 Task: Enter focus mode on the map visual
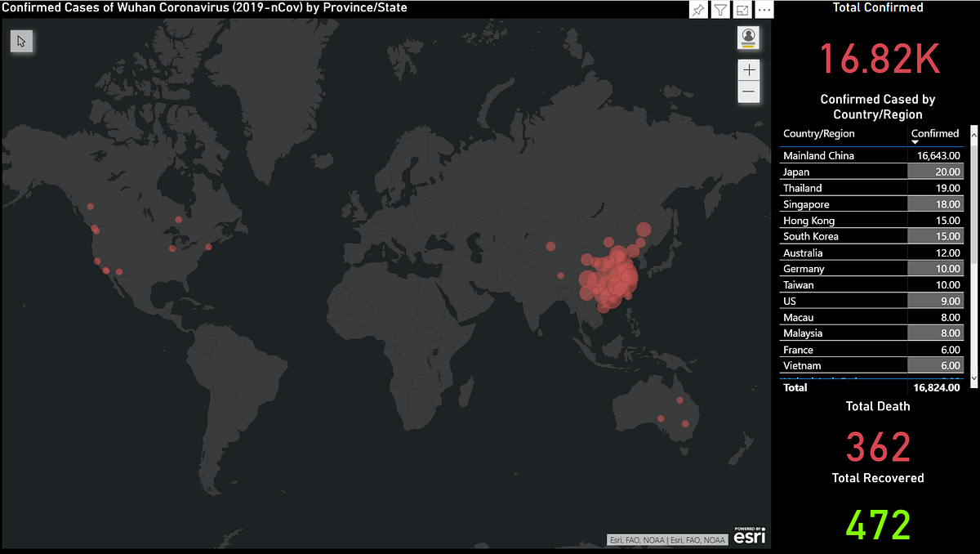pyautogui.click(x=742, y=9)
